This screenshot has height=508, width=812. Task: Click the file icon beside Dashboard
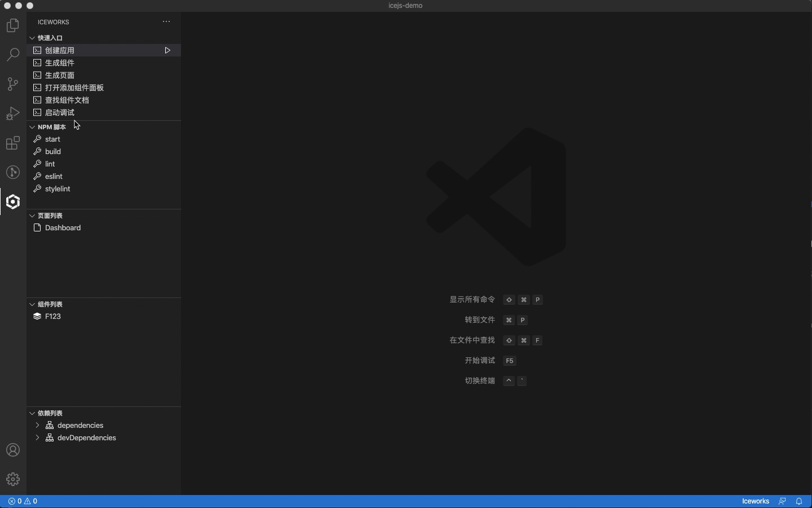(37, 227)
